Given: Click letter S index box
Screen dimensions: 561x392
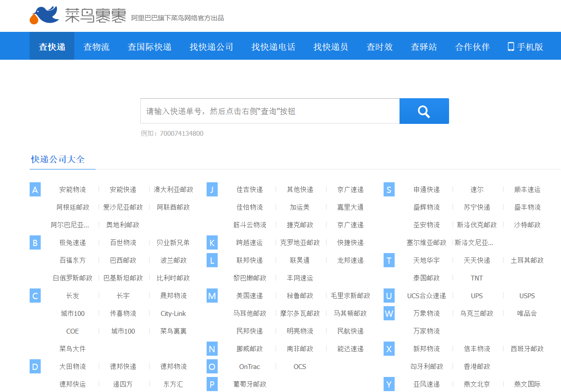Looking at the screenshot, I should (389, 189).
